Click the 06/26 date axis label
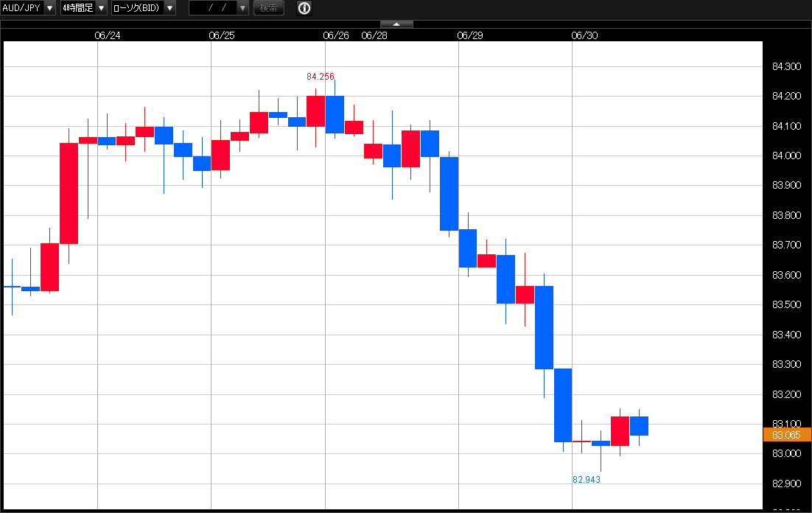 point(335,35)
